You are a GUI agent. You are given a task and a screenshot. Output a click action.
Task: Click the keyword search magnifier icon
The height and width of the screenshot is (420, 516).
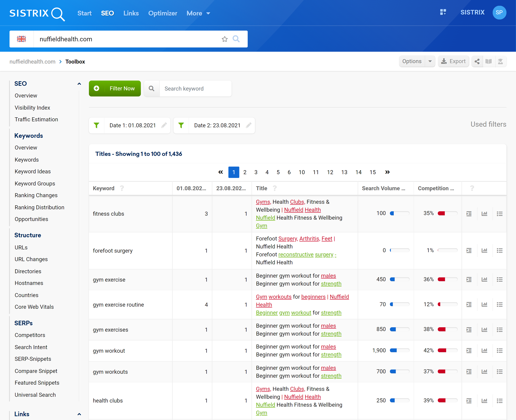[x=152, y=89]
